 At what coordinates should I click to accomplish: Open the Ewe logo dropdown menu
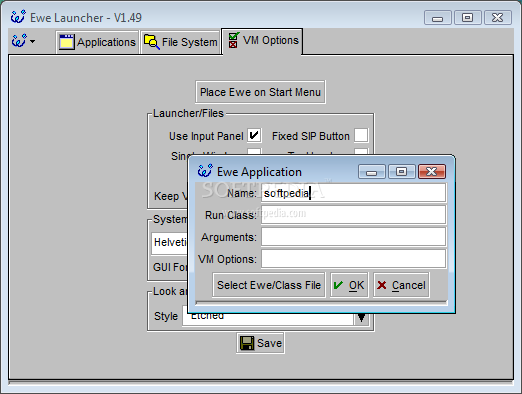(x=23, y=41)
